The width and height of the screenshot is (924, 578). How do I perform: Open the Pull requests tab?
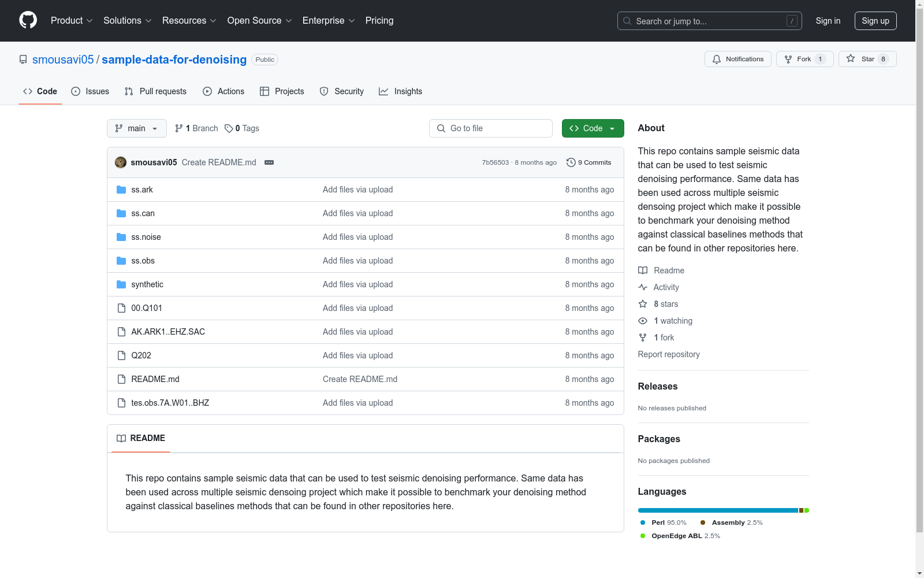pyautogui.click(x=155, y=91)
